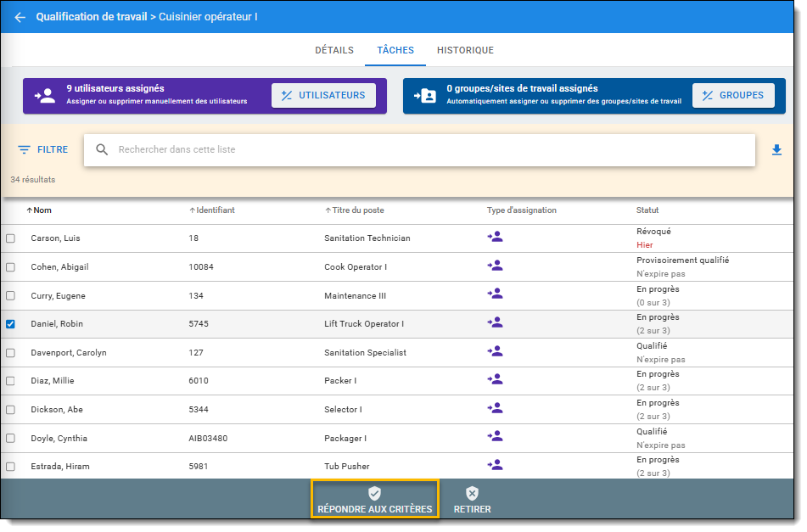Click the Retirer shield icon
The height and width of the screenshot is (532, 807).
tap(472, 494)
